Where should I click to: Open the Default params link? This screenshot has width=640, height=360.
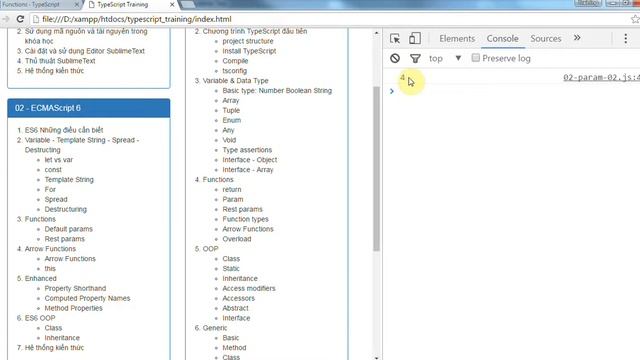(x=69, y=229)
